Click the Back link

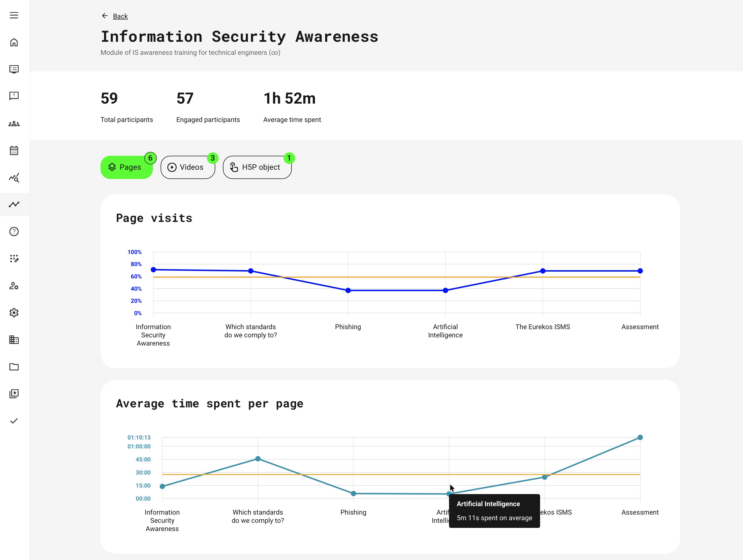click(120, 16)
